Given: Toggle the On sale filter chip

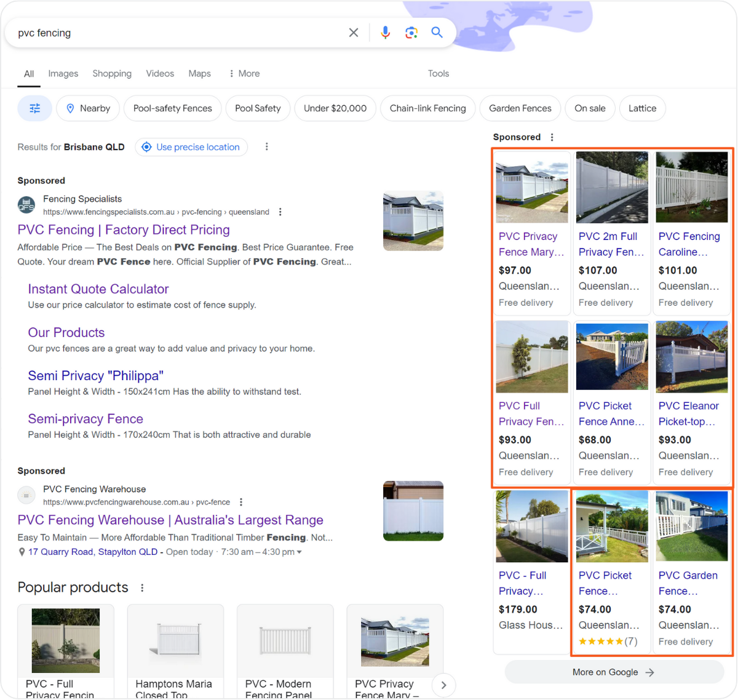Looking at the screenshot, I should click(590, 108).
